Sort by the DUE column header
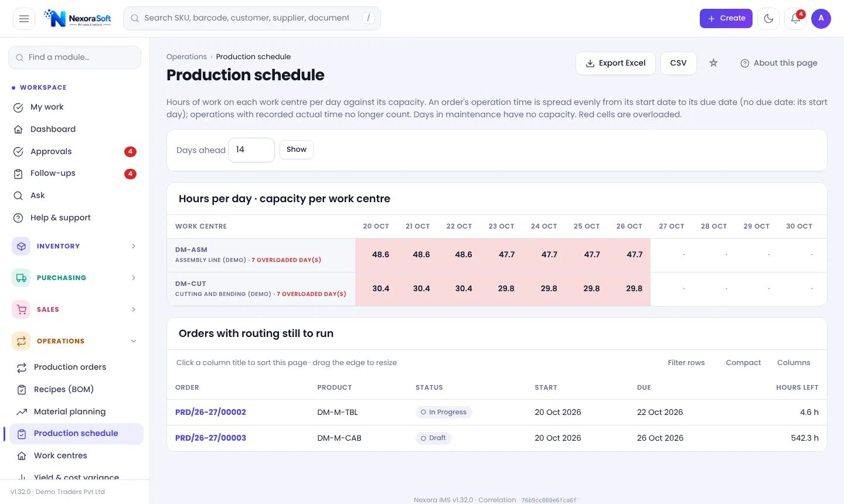 644,387
